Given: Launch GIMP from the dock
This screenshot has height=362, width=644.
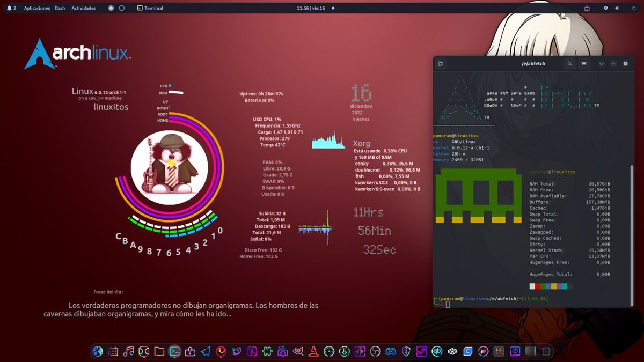Looking at the screenshot, I should (x=298, y=351).
